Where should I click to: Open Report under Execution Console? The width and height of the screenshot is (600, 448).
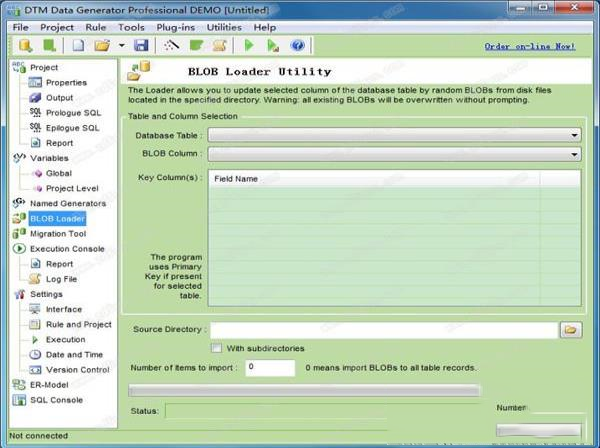59,264
